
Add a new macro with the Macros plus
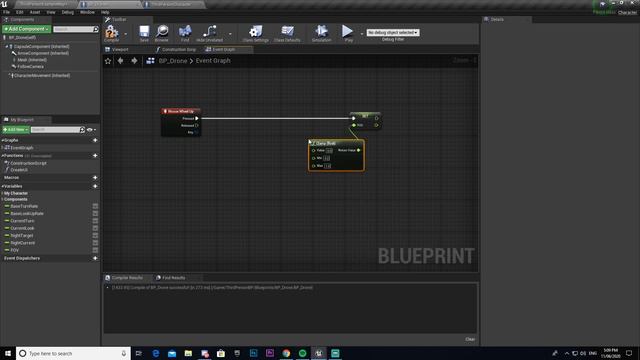[95, 178]
